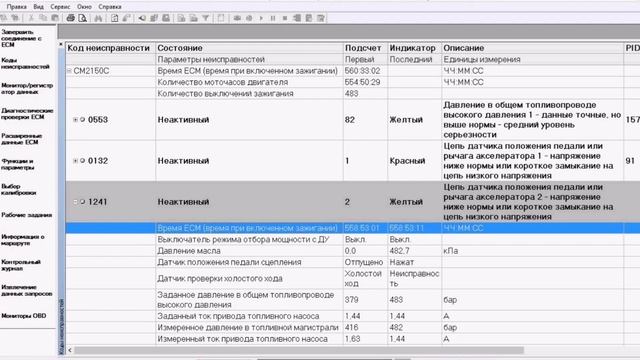Click the horizontal scrollbar left arrow
Image resolution: width=640 pixels, height=360 pixels.
pos(70,350)
